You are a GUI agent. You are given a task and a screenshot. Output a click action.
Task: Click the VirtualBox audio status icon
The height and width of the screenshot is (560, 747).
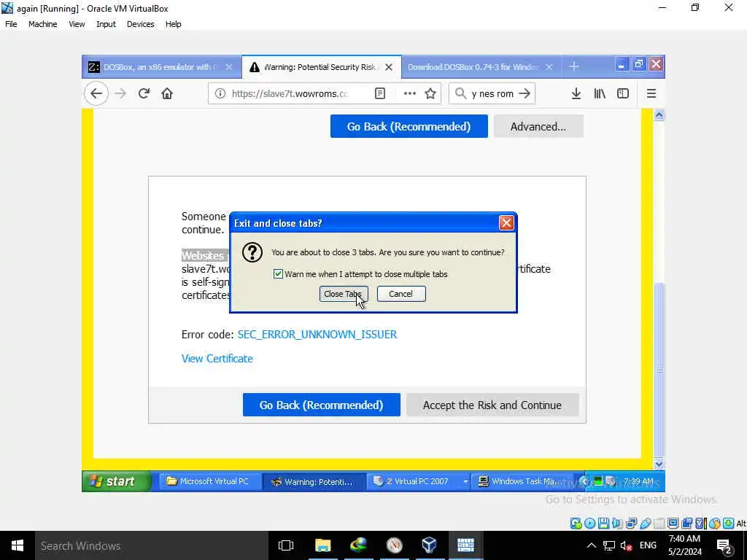click(617, 524)
